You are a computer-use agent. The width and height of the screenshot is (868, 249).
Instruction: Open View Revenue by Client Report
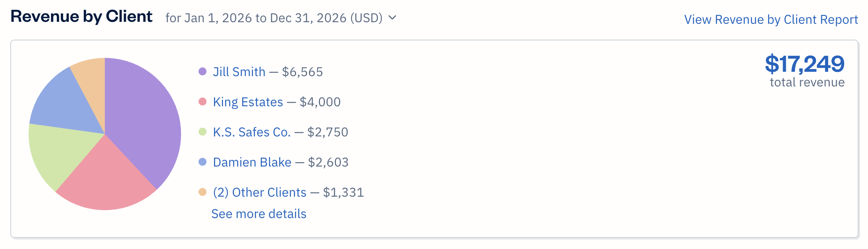771,19
